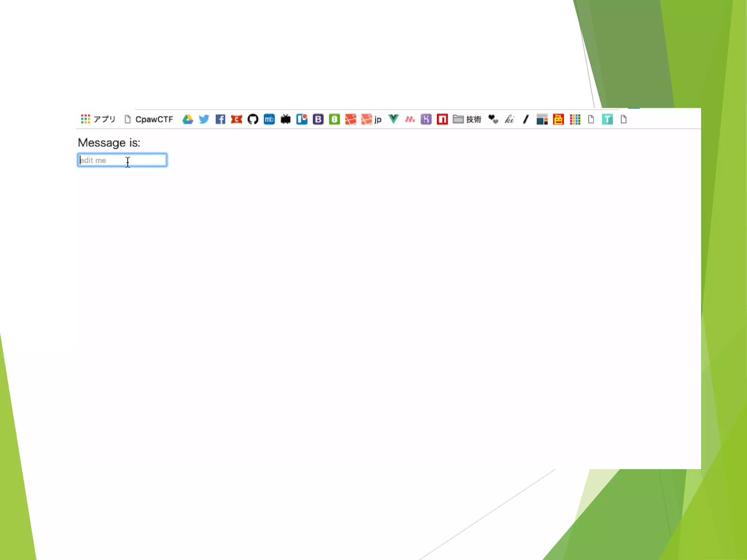Click the Google Drive bookmark icon
The height and width of the screenshot is (560, 747).
click(x=187, y=119)
